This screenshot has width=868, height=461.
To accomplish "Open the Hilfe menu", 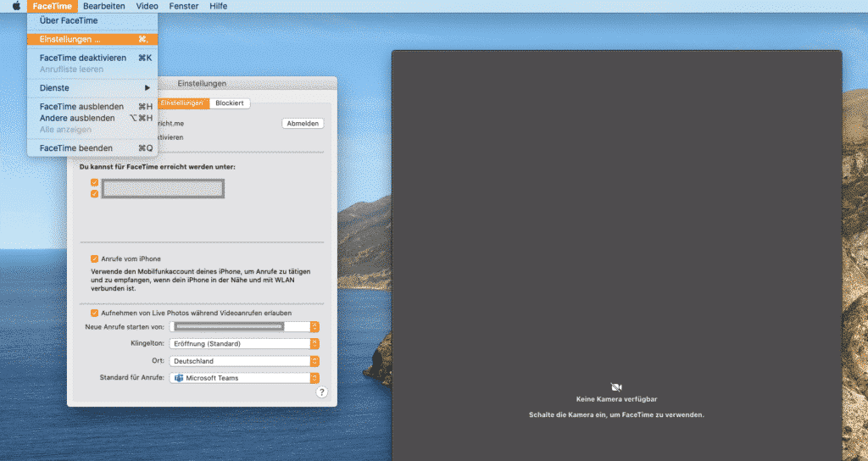I will point(218,6).
